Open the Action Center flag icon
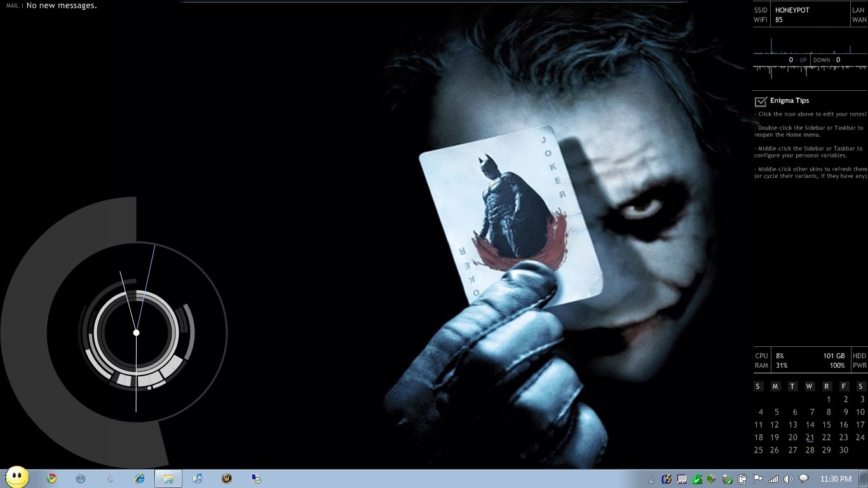This screenshot has width=868, height=488. click(x=757, y=479)
